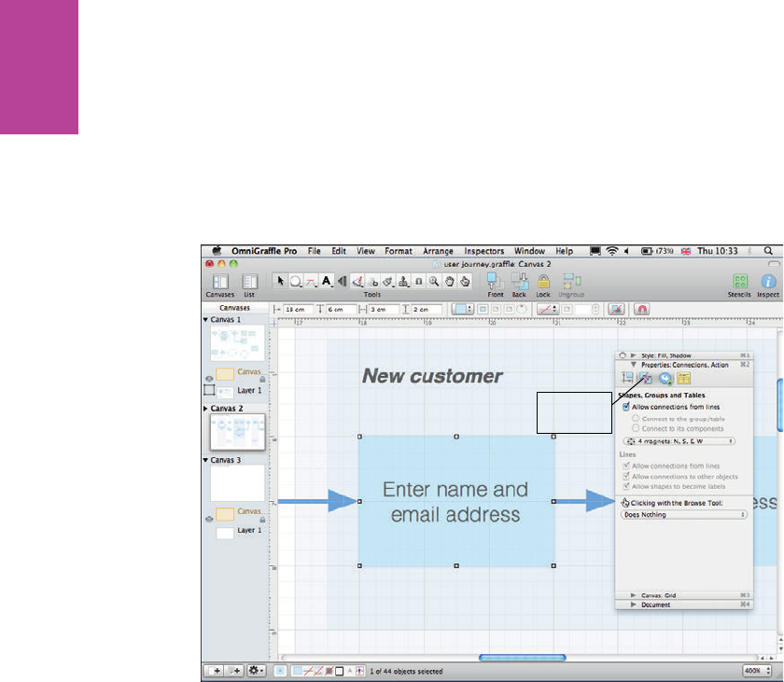Select the Line tool
784x682 pixels.
click(x=312, y=282)
